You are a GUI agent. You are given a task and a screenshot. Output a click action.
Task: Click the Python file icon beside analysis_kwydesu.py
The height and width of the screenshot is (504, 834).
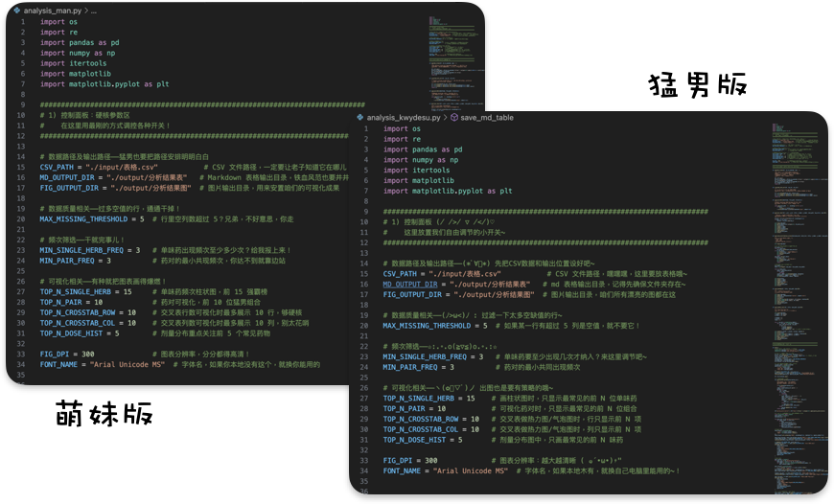pyautogui.click(x=360, y=118)
